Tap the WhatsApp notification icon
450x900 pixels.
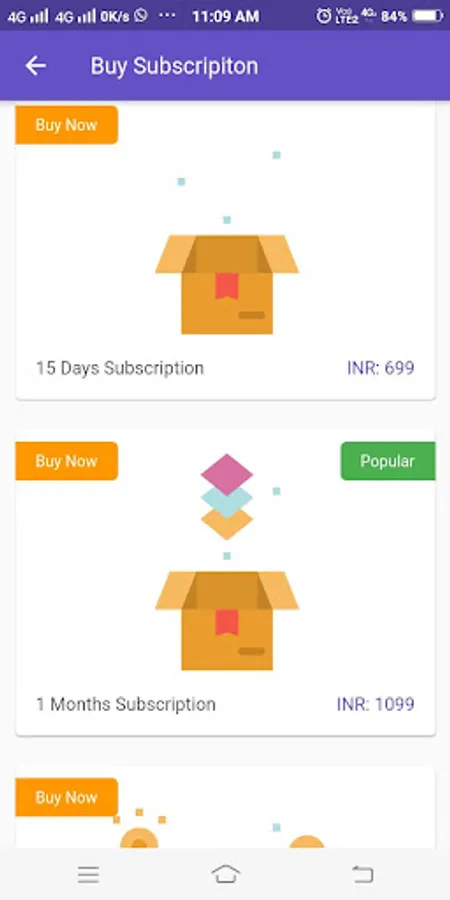click(x=141, y=16)
